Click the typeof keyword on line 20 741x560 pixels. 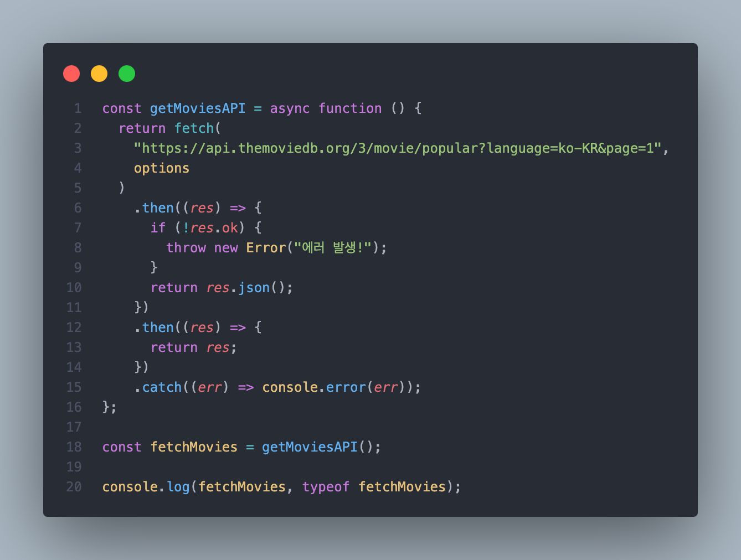(x=326, y=487)
